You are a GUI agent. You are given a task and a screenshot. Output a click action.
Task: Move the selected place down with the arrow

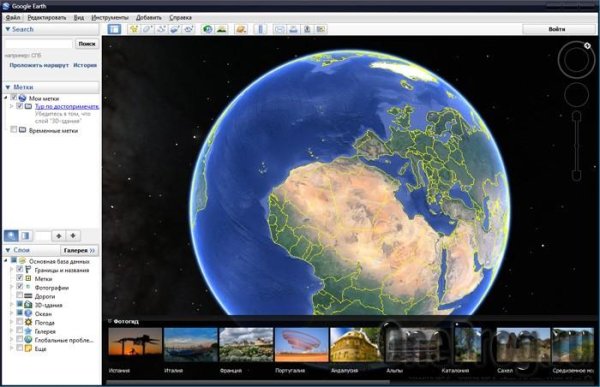click(73, 236)
